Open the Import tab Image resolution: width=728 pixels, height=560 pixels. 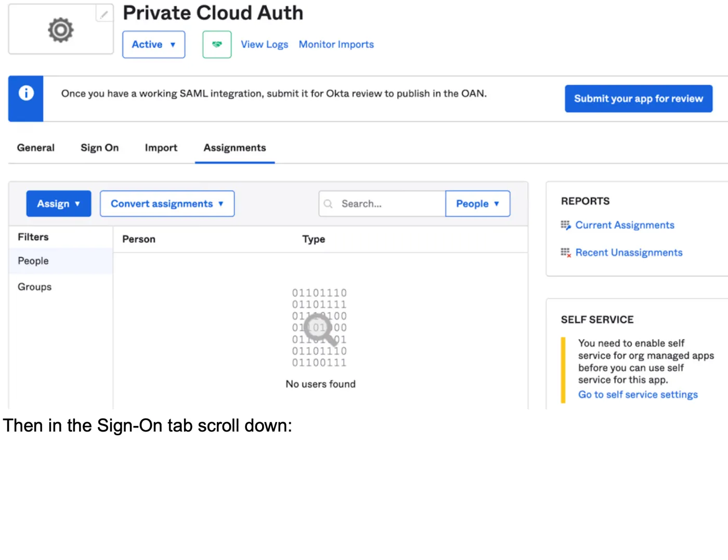[x=161, y=148]
